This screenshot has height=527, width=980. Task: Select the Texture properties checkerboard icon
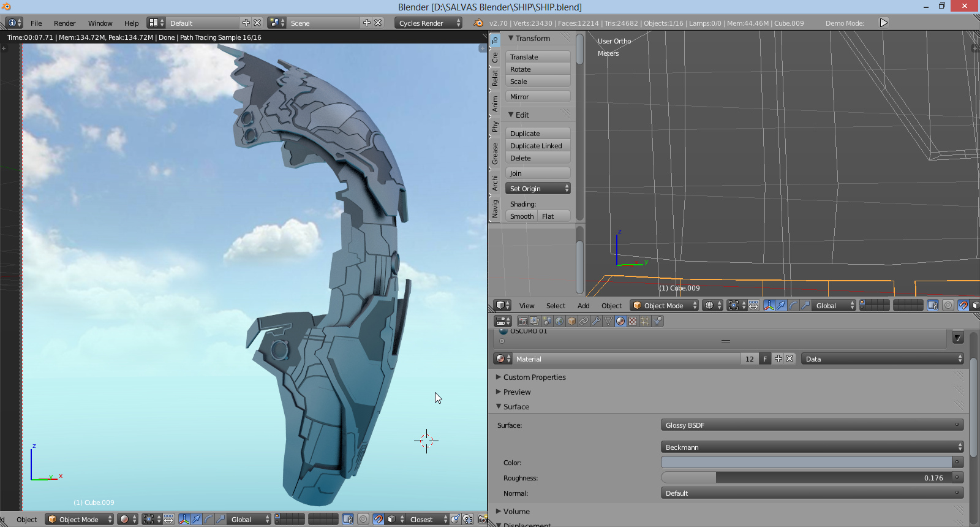click(x=633, y=321)
